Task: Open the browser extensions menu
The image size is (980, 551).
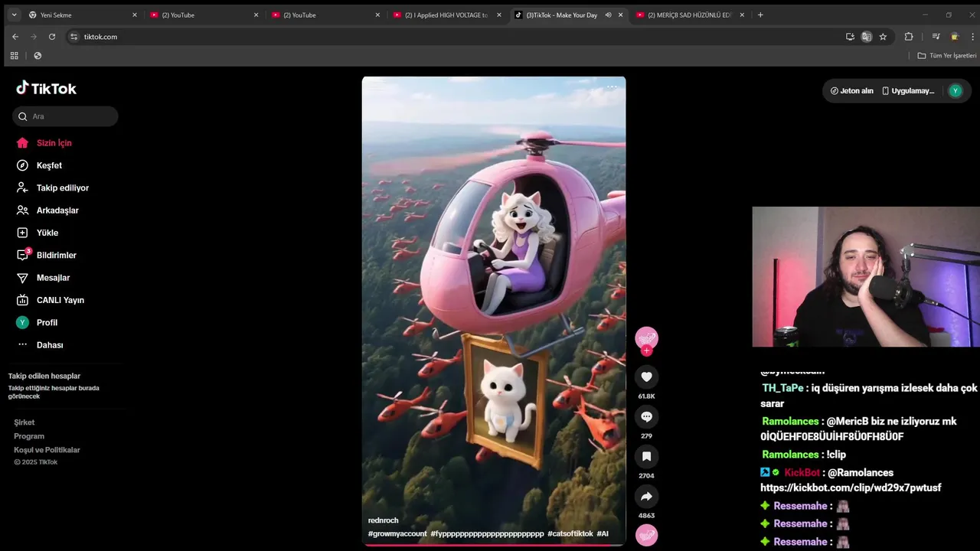Action: tap(909, 37)
